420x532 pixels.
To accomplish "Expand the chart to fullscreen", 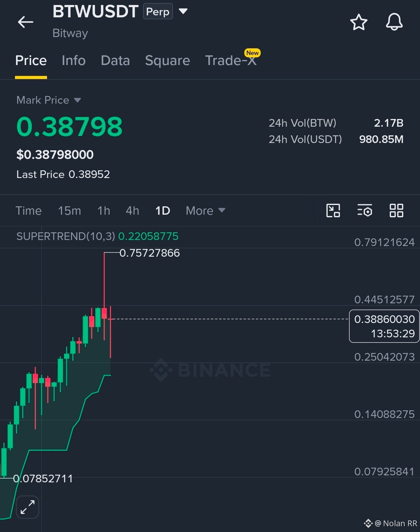I will (x=28, y=507).
